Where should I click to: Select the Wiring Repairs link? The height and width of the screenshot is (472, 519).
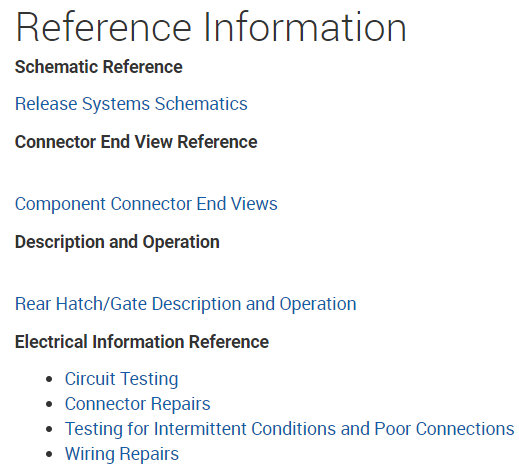coord(122,454)
